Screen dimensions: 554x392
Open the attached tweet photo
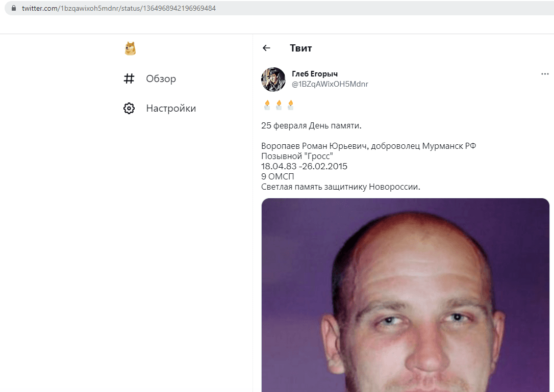[405, 295]
